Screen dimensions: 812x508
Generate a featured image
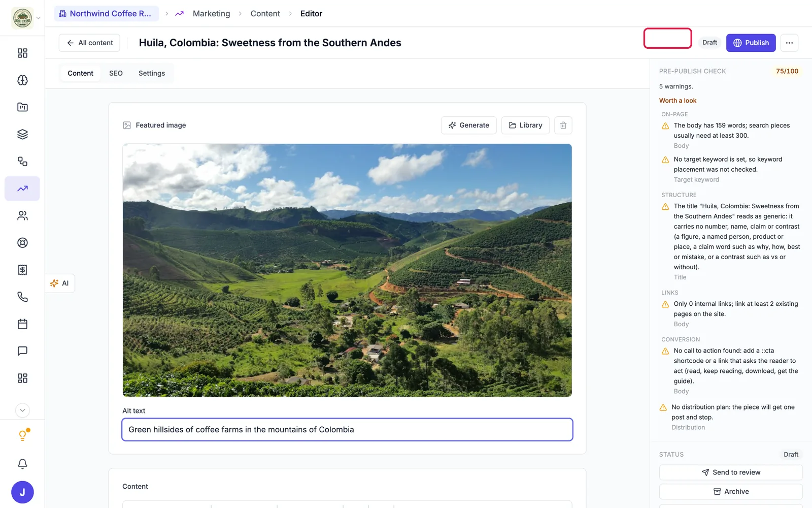point(469,125)
